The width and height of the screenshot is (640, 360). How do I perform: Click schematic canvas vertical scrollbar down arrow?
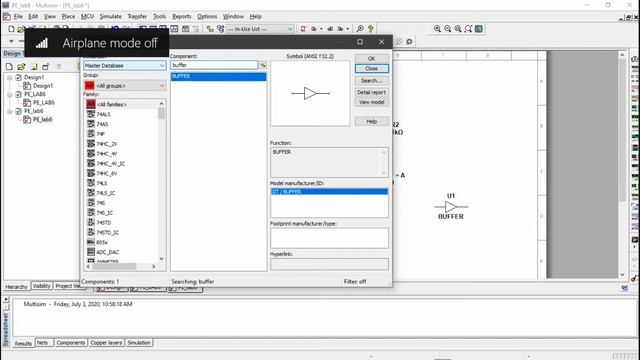[x=622, y=274]
